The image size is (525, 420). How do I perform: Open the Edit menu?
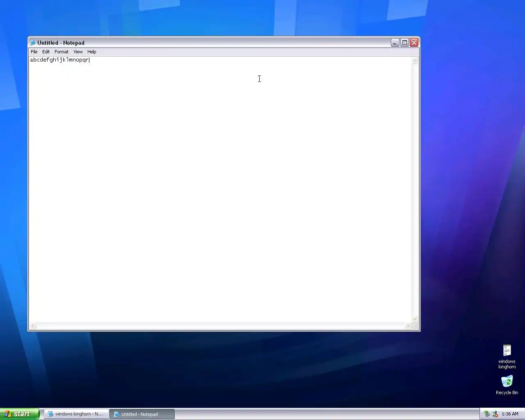click(x=46, y=52)
